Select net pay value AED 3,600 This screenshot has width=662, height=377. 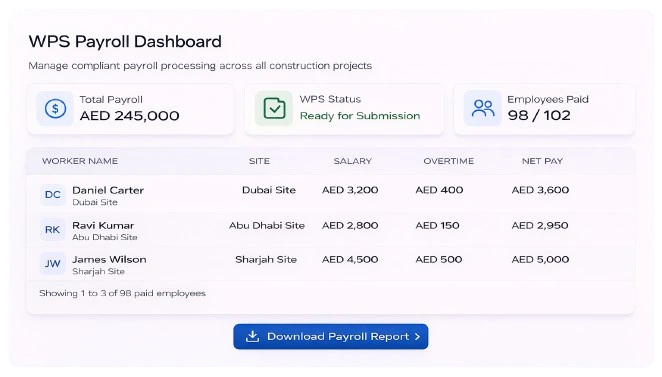(x=540, y=190)
